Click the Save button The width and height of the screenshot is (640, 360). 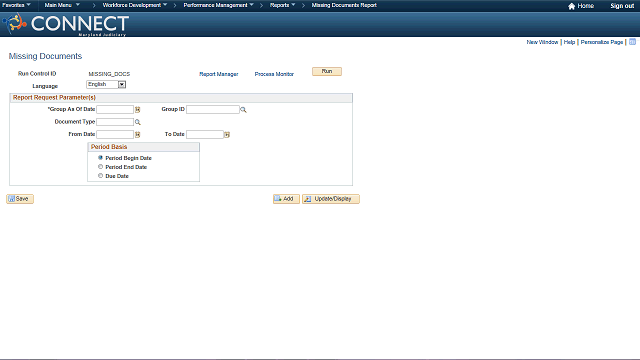20,199
